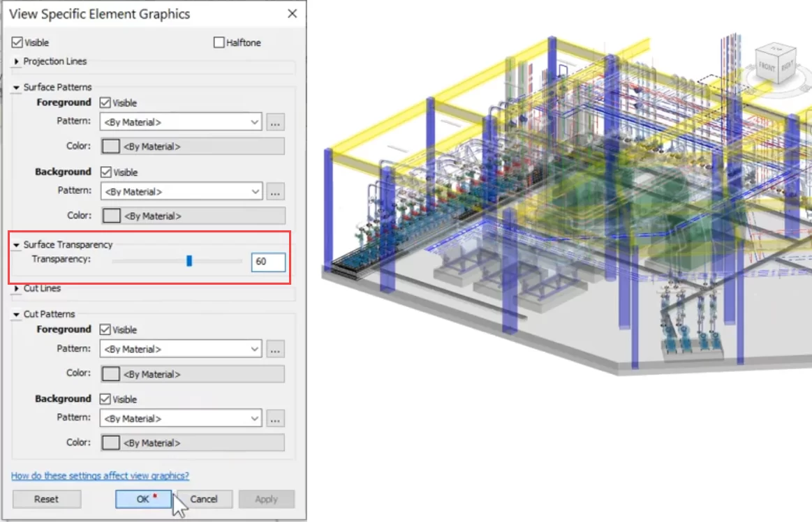
Task: Click the Transparency slider handle
Action: click(189, 261)
